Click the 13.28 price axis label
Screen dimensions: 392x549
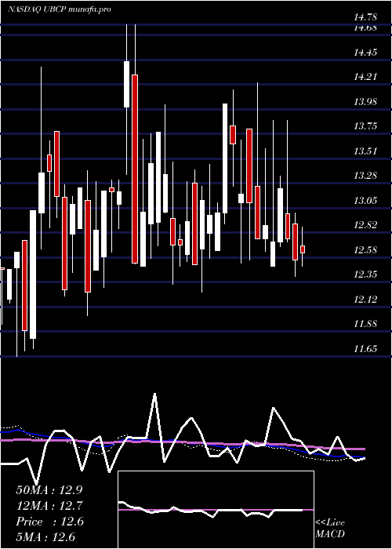[x=365, y=176]
